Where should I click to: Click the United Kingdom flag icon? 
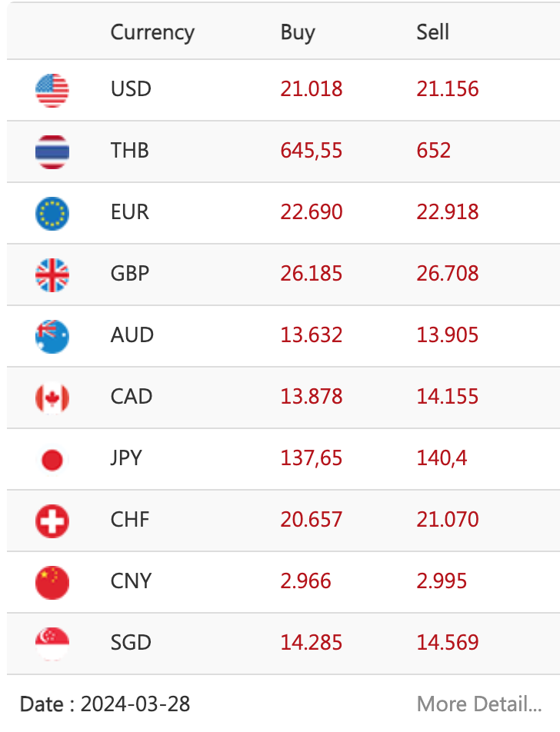(x=52, y=275)
